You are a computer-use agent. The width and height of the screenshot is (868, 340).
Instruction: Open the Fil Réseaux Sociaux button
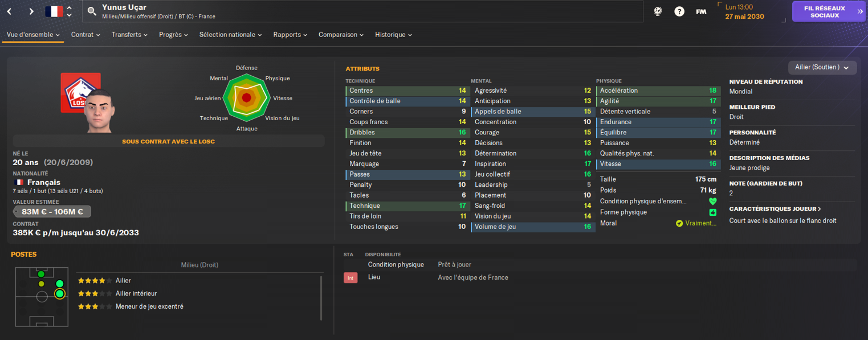point(829,11)
